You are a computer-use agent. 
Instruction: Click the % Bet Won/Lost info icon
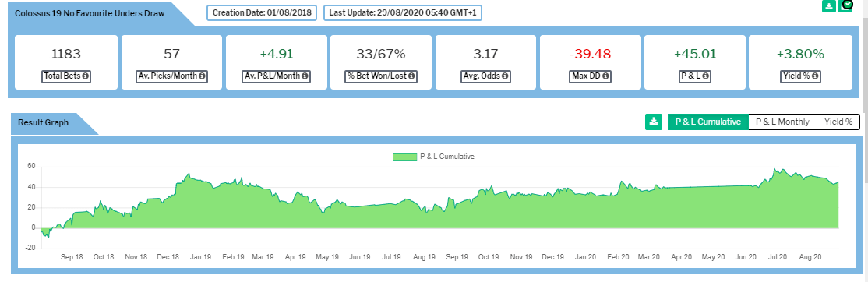click(411, 76)
